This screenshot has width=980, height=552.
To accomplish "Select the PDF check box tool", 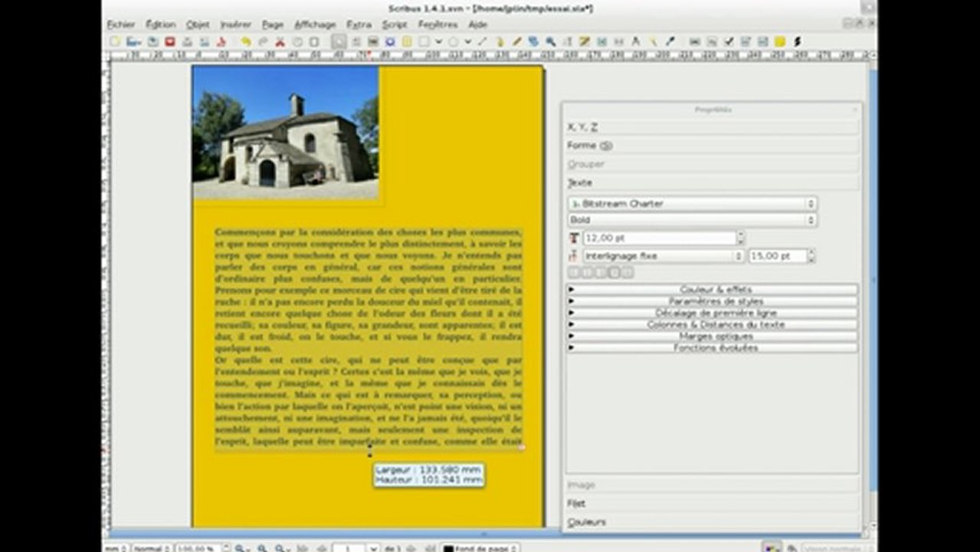I will [729, 41].
